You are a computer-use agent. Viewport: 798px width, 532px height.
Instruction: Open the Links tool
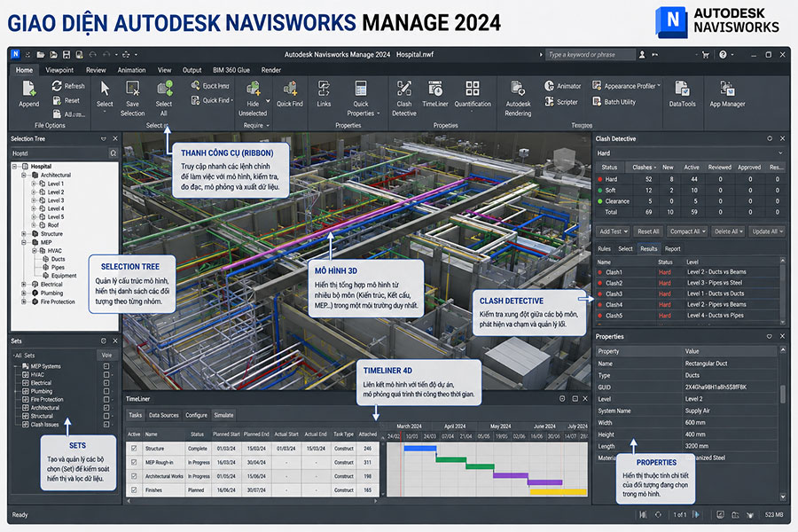point(324,94)
